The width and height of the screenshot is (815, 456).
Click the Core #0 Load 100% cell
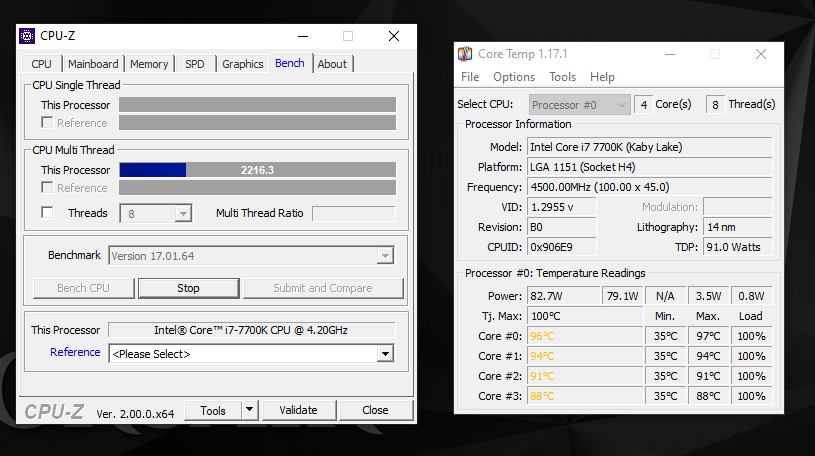(752, 336)
